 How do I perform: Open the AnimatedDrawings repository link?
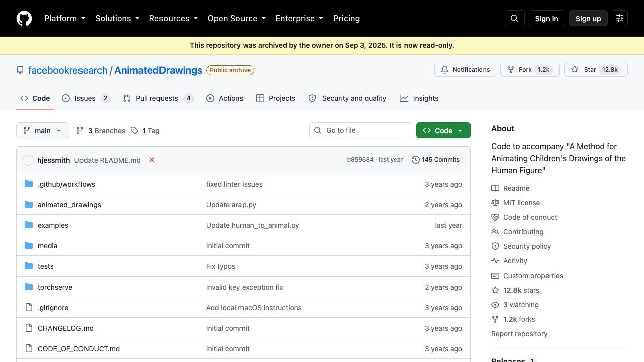coord(158,70)
